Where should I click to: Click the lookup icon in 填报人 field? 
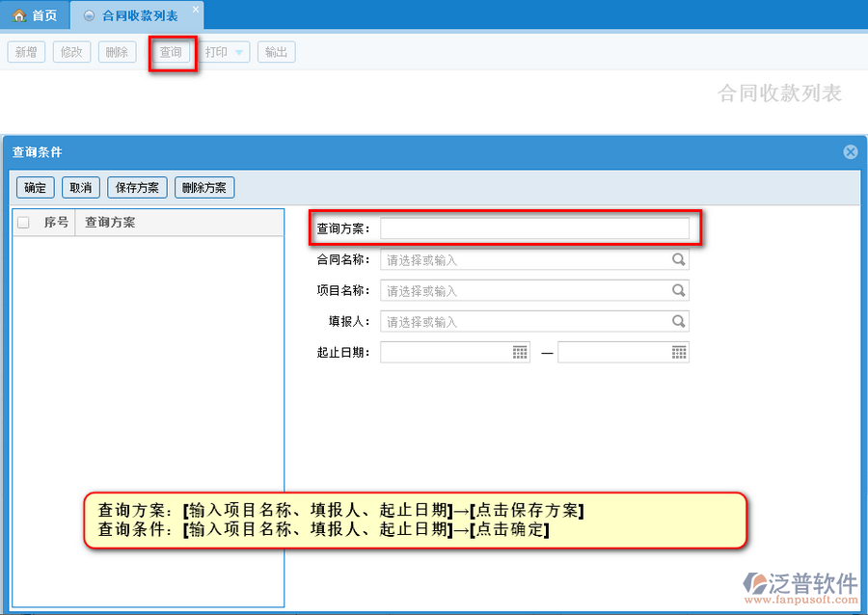[x=679, y=322]
